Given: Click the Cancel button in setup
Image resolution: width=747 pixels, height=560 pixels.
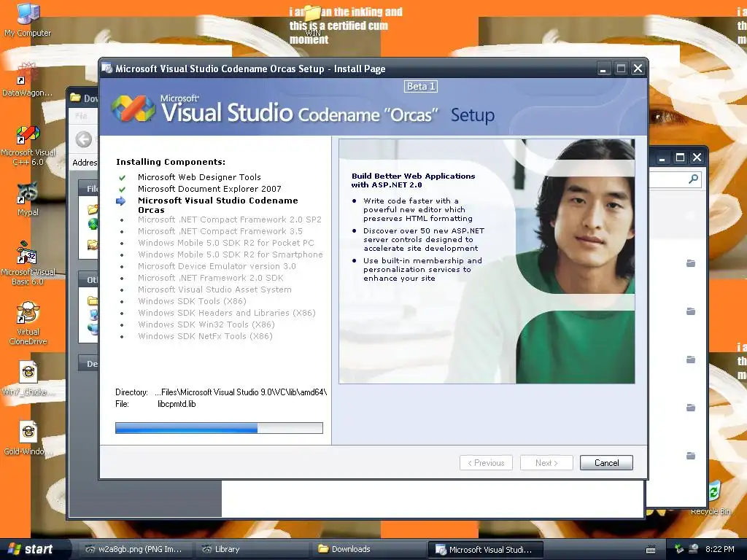Looking at the screenshot, I should pos(606,463).
